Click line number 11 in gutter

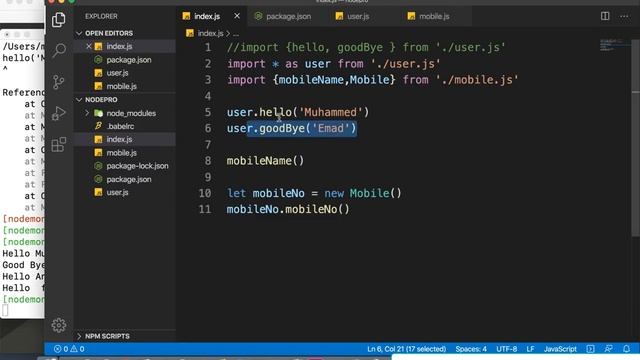[205, 209]
